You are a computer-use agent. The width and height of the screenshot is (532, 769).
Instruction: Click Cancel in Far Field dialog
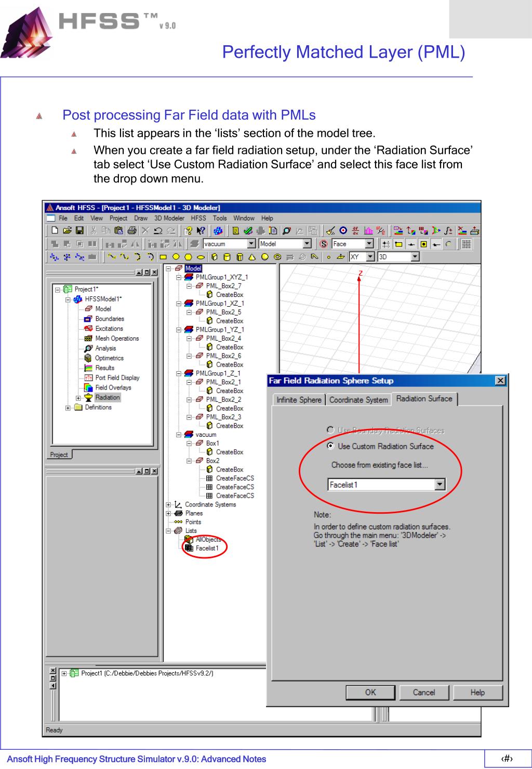pos(424,693)
